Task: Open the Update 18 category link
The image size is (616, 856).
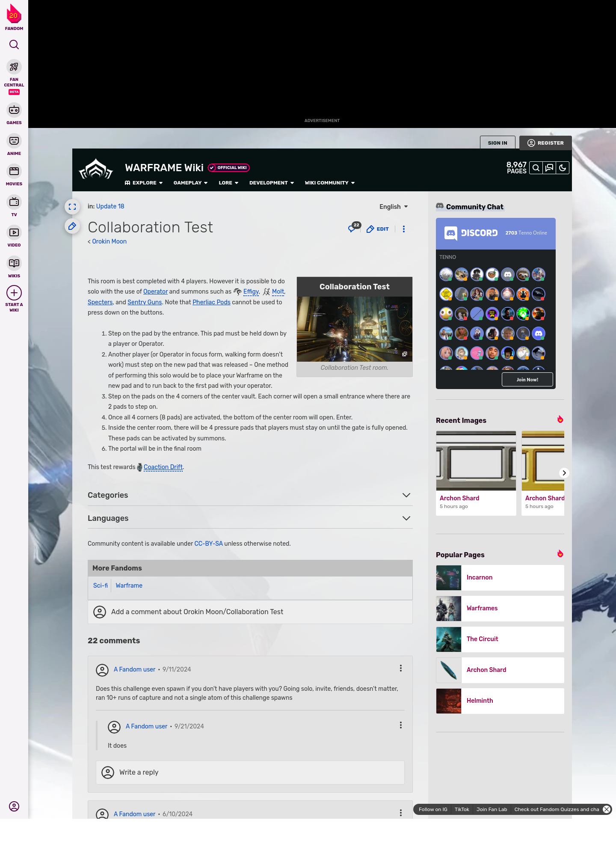Action: [110, 206]
